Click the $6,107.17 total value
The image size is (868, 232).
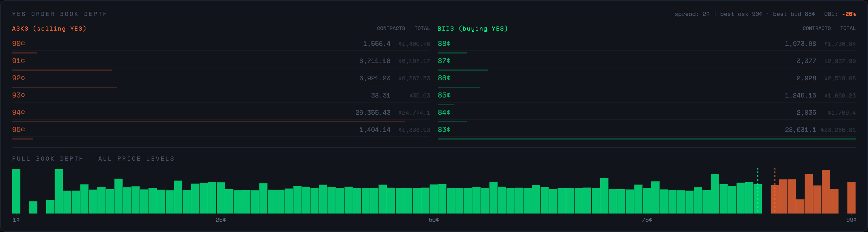414,61
